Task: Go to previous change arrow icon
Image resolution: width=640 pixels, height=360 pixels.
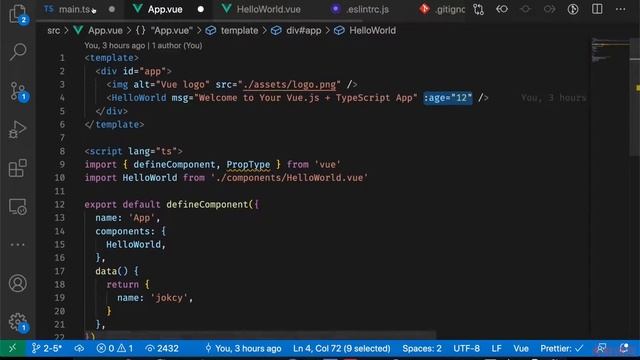Action: (502, 9)
